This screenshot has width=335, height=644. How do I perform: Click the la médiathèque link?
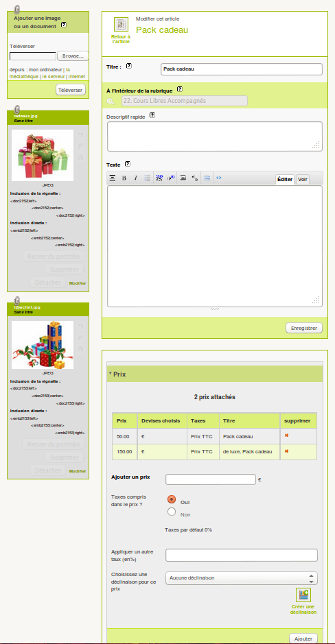(41, 73)
